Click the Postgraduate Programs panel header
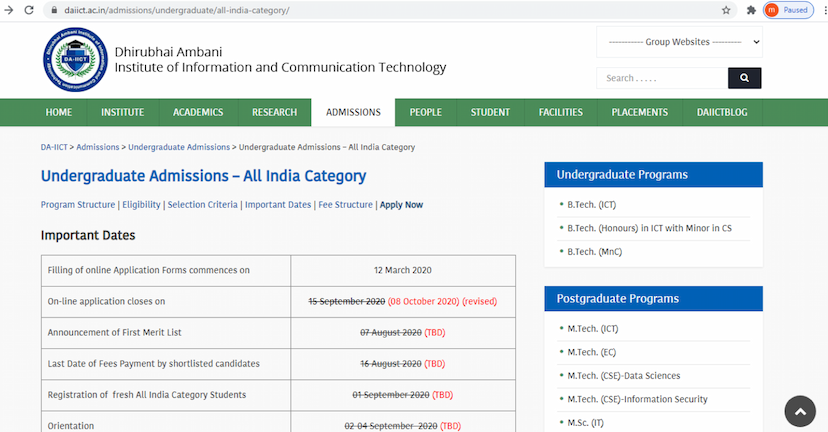This screenshot has height=432, width=828. (654, 299)
